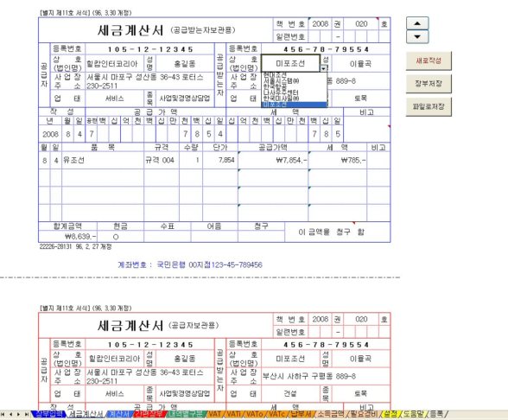
Task: Click the 020 book number cell
Action: click(x=361, y=24)
